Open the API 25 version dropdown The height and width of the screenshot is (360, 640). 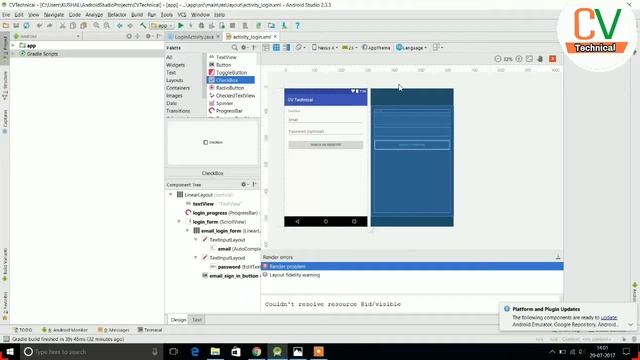(350, 47)
